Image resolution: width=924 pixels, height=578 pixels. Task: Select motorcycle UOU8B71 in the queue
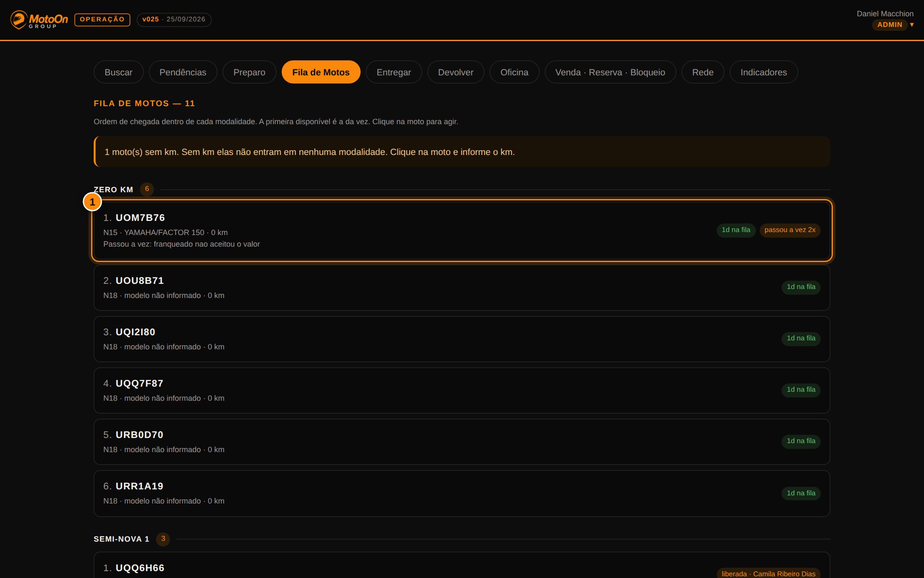(462, 288)
